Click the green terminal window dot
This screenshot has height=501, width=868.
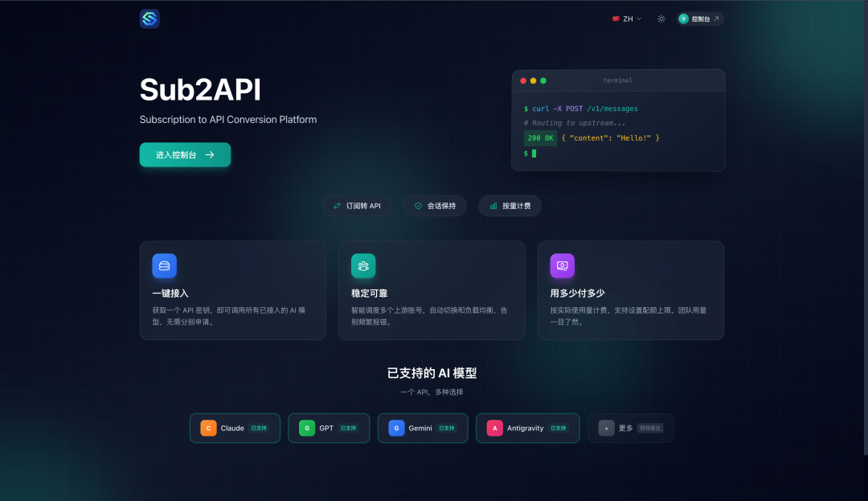543,81
